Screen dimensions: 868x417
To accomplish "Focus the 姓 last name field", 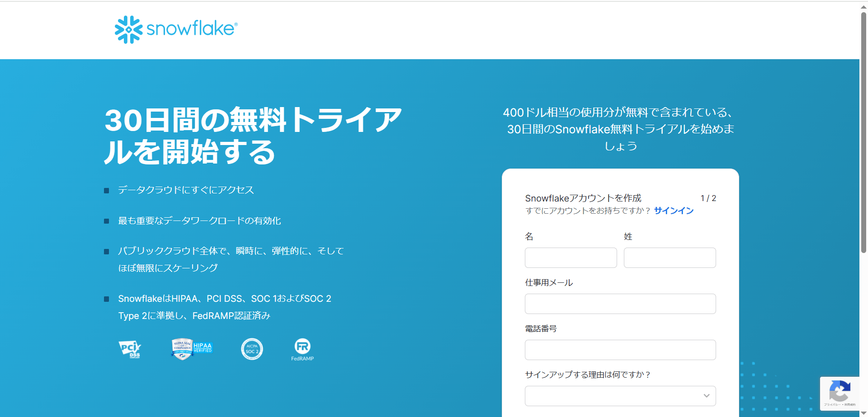I will coord(670,258).
